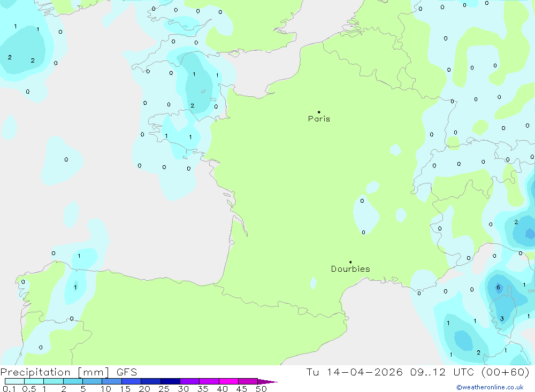Pick the 0.1–0.5 mm legend color swatch
The image size is (535, 392).
(14, 381)
